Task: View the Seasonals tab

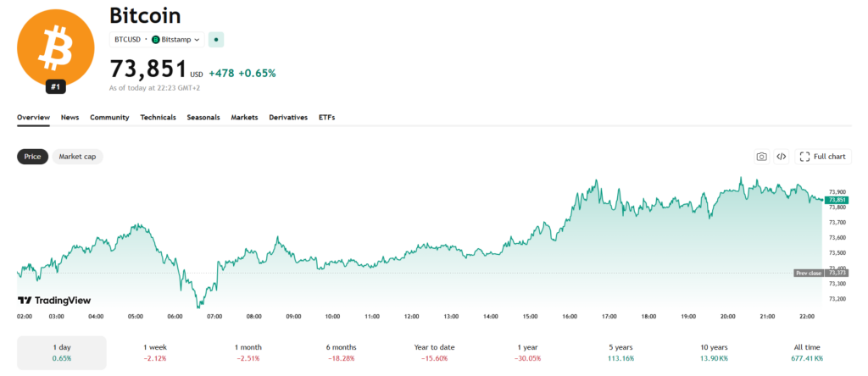Action: pos(203,117)
